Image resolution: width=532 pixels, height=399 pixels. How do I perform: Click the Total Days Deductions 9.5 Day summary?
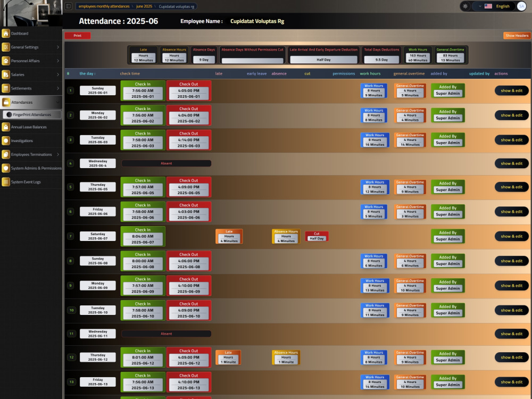tap(381, 55)
